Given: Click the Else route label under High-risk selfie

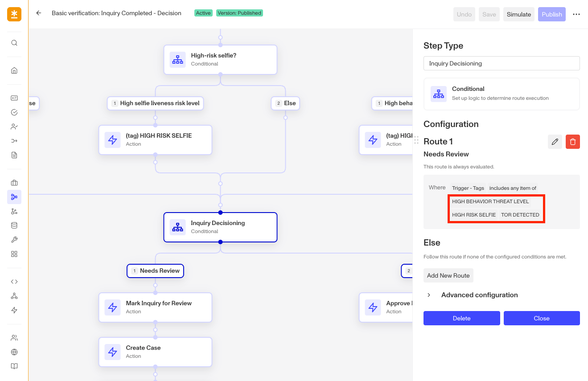Looking at the screenshot, I should pos(285,103).
